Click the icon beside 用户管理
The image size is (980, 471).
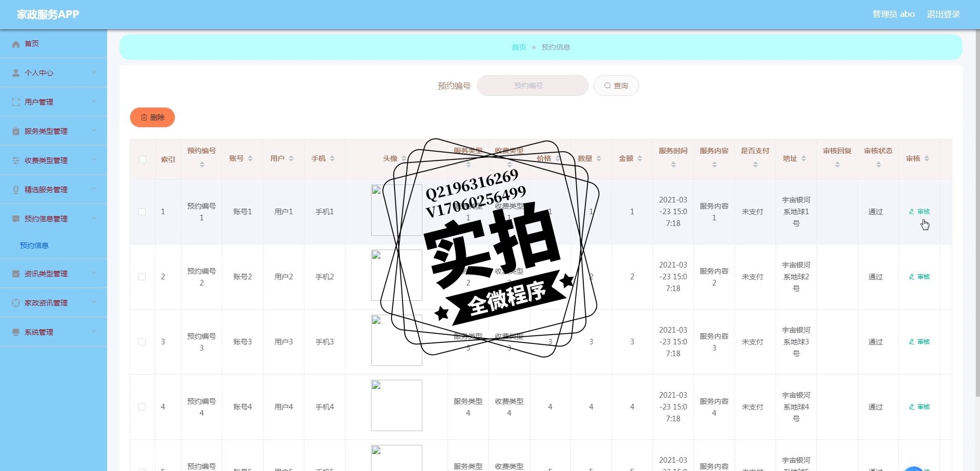click(16, 103)
